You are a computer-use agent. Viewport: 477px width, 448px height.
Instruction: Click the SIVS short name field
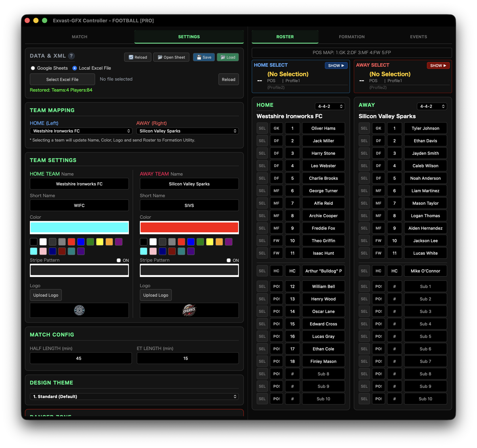click(x=189, y=205)
